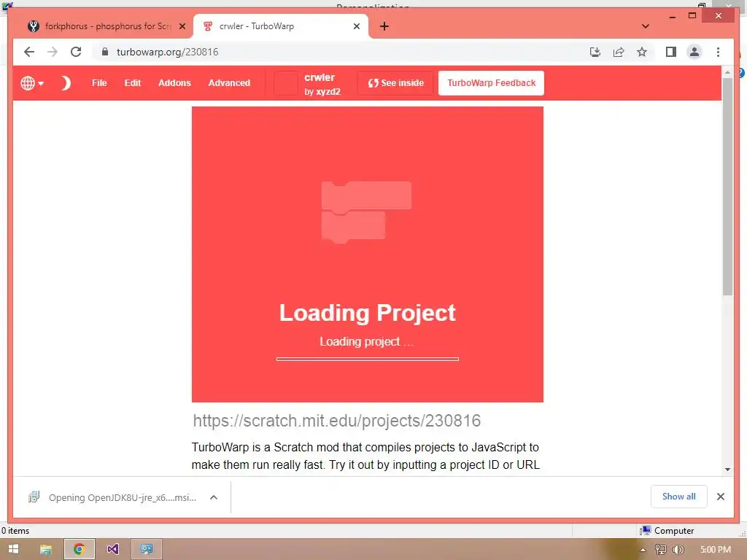Click the See inside button

[395, 83]
